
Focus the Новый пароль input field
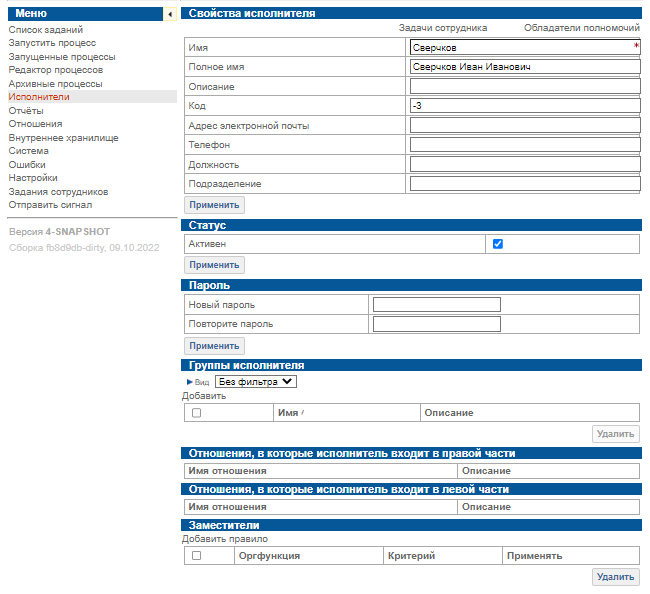[436, 304]
